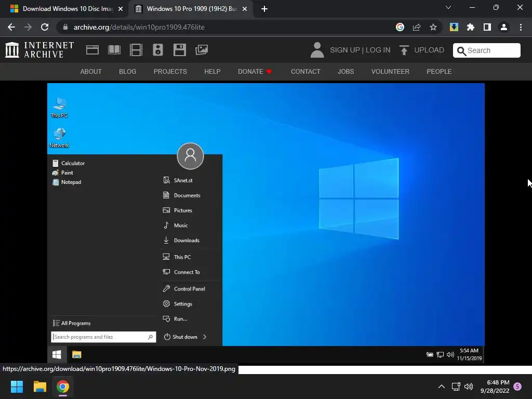Click the Internet Archive logo

coord(39,50)
